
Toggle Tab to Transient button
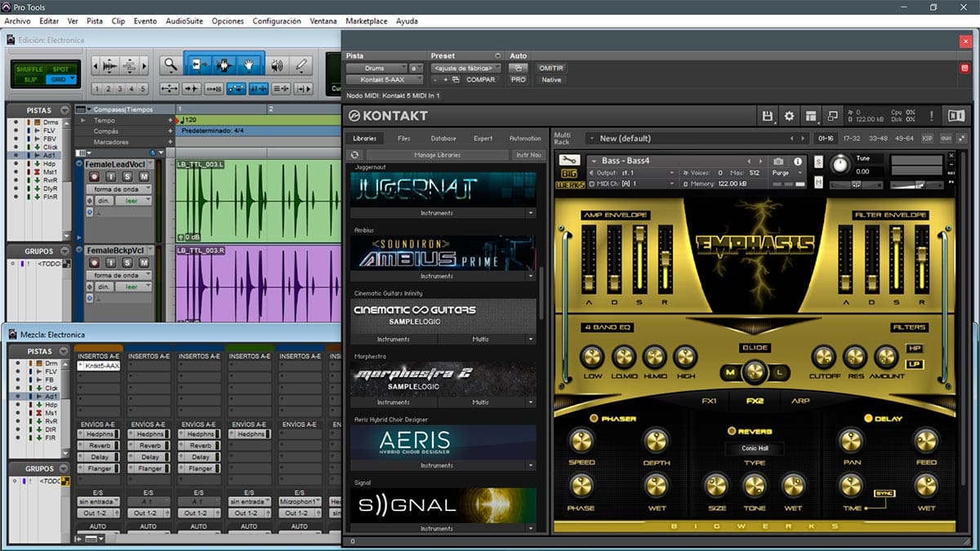click(192, 88)
